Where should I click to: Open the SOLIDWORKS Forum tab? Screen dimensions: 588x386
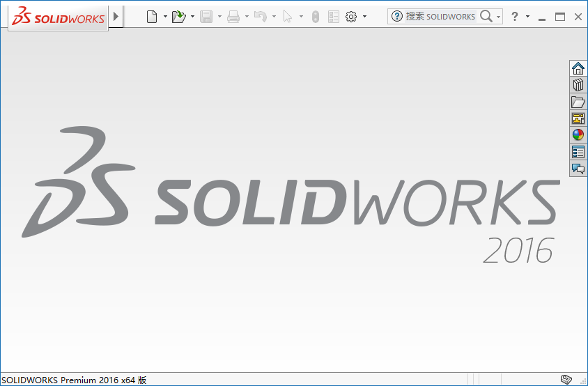tap(578, 169)
